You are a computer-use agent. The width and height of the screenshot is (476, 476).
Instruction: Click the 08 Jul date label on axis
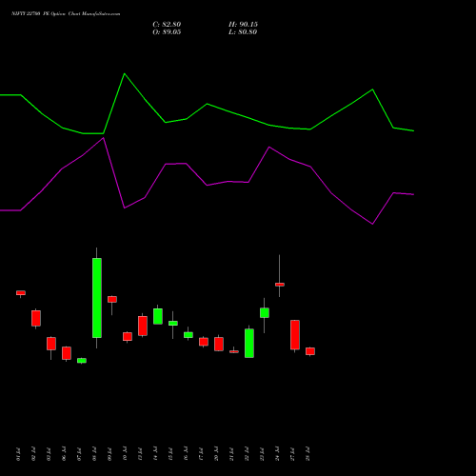pos(94,454)
